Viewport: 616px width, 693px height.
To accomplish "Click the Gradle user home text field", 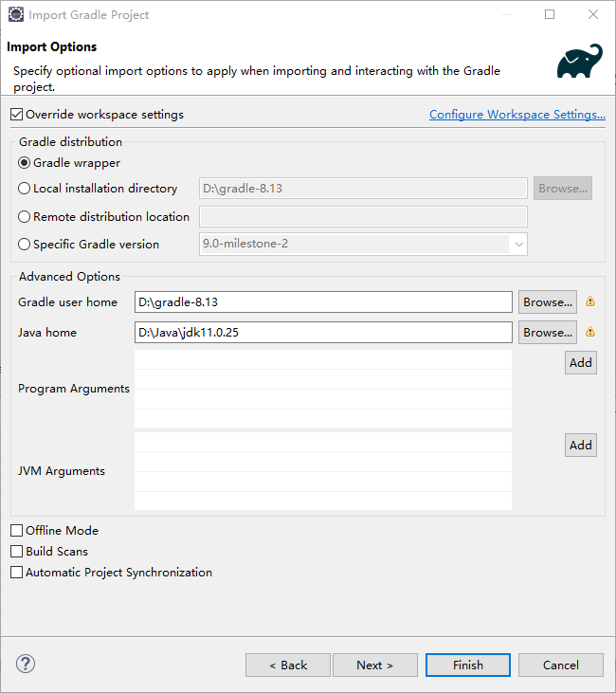I will coord(323,302).
